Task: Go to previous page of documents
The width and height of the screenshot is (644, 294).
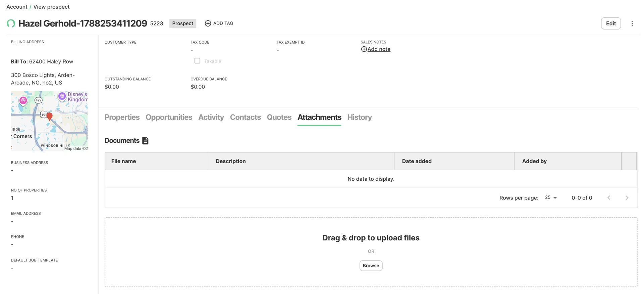Action: pos(609,198)
